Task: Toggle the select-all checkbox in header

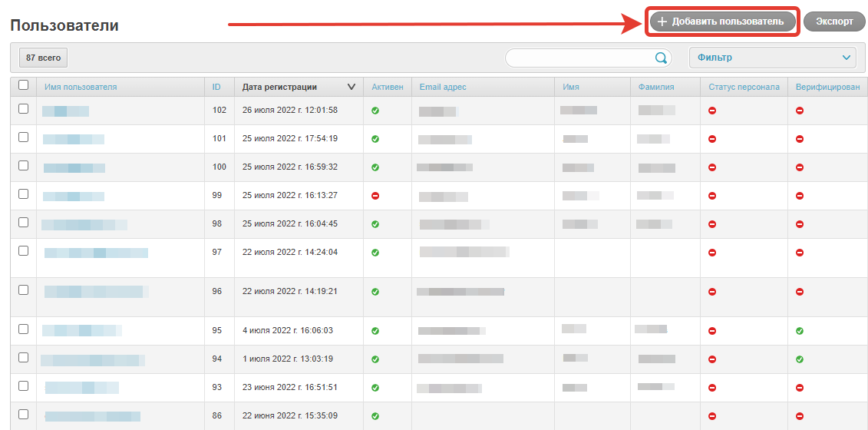Action: (x=23, y=85)
